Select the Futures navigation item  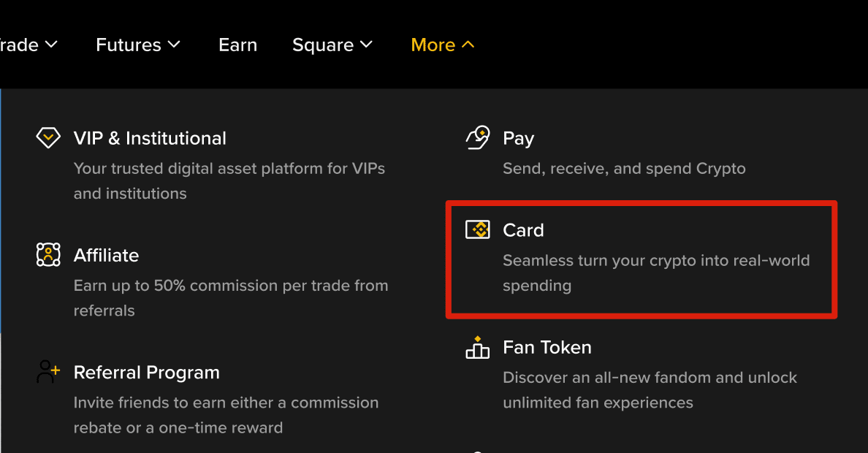pos(129,45)
